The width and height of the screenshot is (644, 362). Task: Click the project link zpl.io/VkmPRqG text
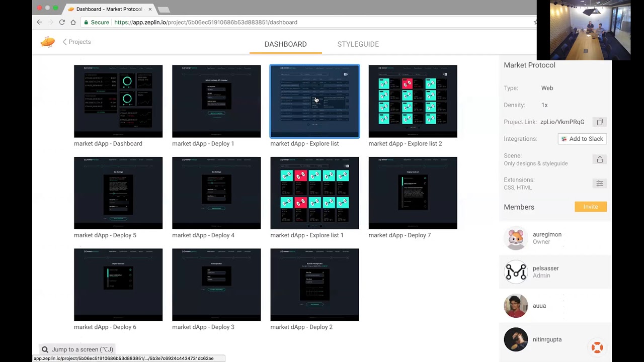[562, 122]
